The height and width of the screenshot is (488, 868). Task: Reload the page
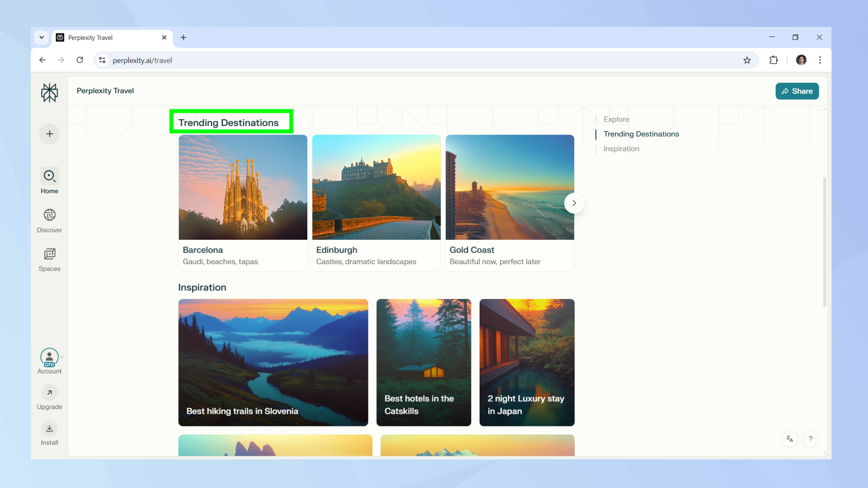(x=80, y=60)
